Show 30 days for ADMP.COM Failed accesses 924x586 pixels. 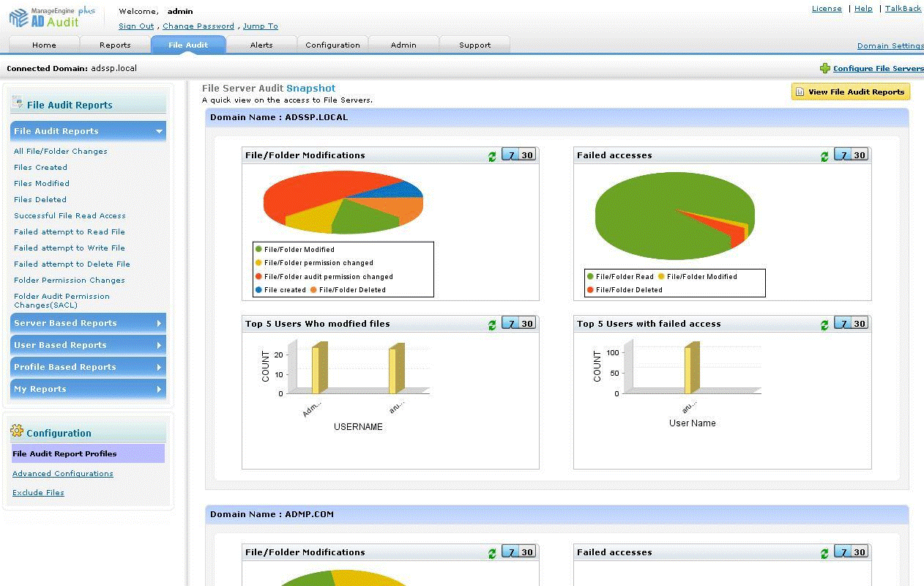click(x=860, y=552)
